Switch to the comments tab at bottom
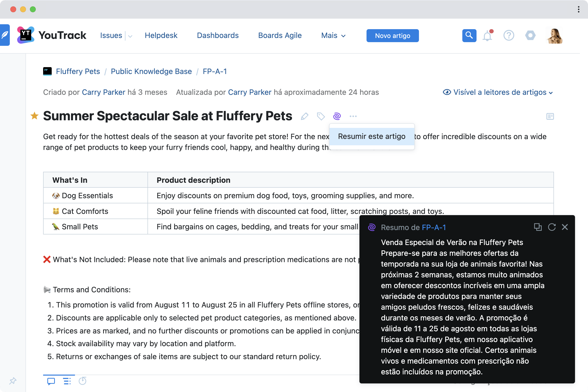This screenshot has width=588, height=392. coord(51,381)
